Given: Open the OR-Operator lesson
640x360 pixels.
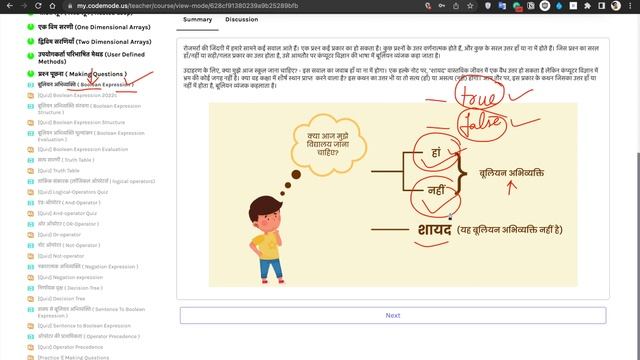Looking at the screenshot, I should coord(68,224).
